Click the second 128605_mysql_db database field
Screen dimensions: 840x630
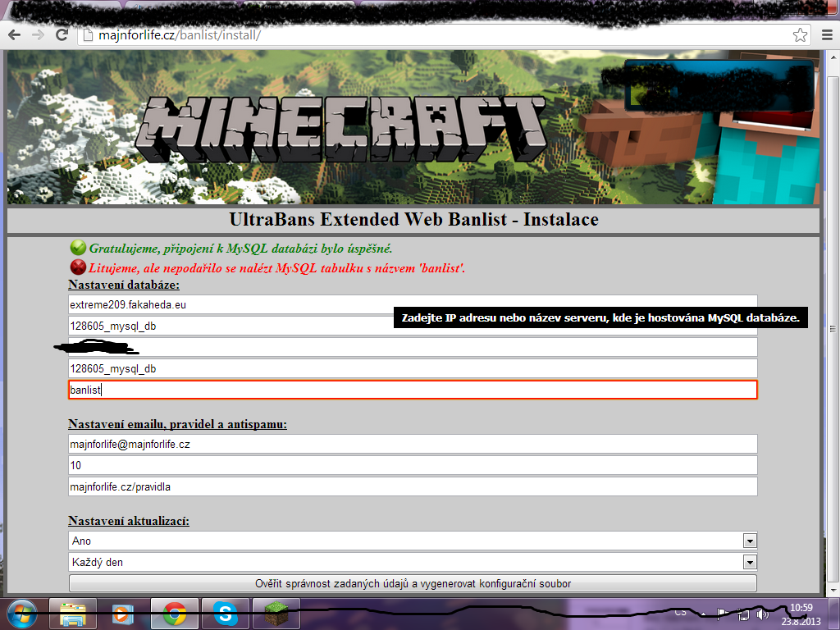pos(413,368)
